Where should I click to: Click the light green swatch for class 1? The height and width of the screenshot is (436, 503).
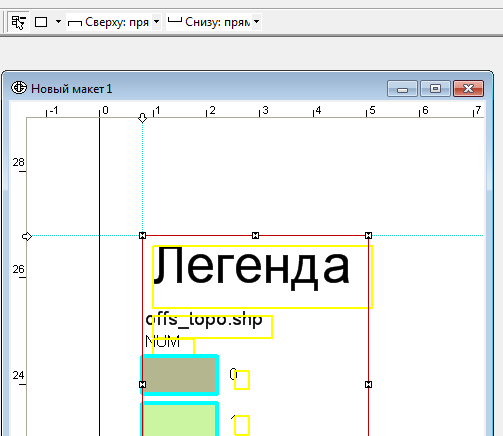pos(180,419)
